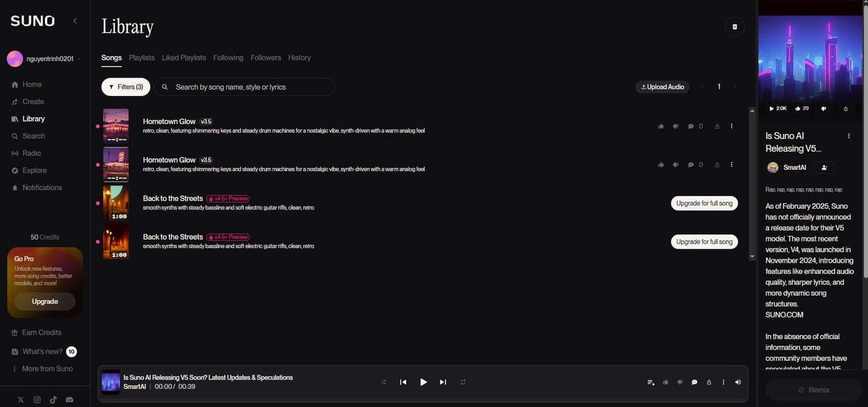Toggle repeat in the player bar
The image size is (868, 407).
tap(463, 382)
